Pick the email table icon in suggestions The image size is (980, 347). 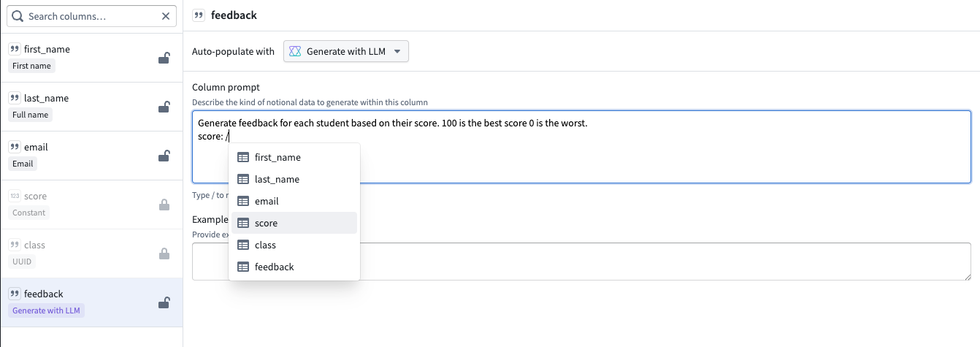pyautogui.click(x=243, y=201)
